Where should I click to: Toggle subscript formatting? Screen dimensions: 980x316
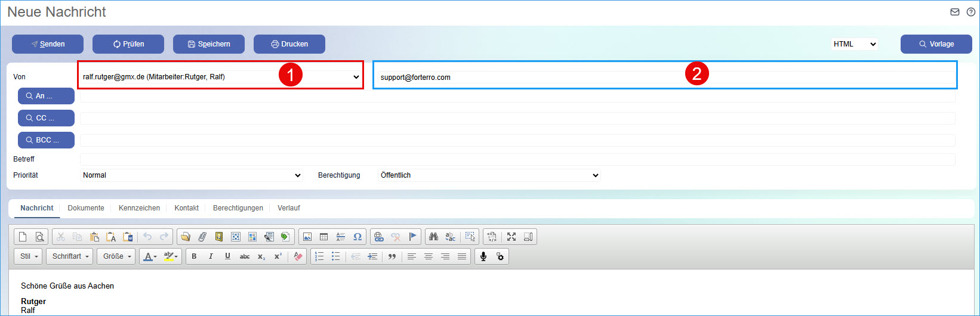tap(261, 256)
